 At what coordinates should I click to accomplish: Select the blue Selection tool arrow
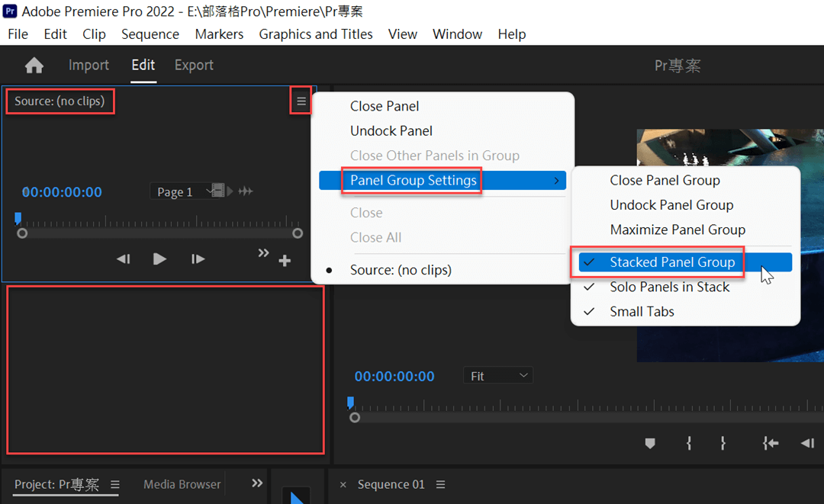(x=297, y=497)
